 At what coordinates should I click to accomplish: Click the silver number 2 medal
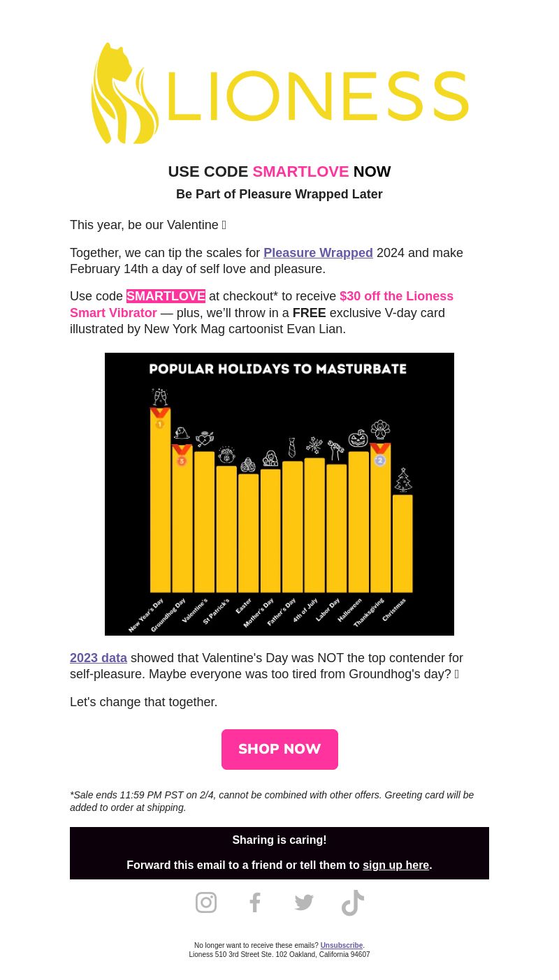tap(380, 455)
